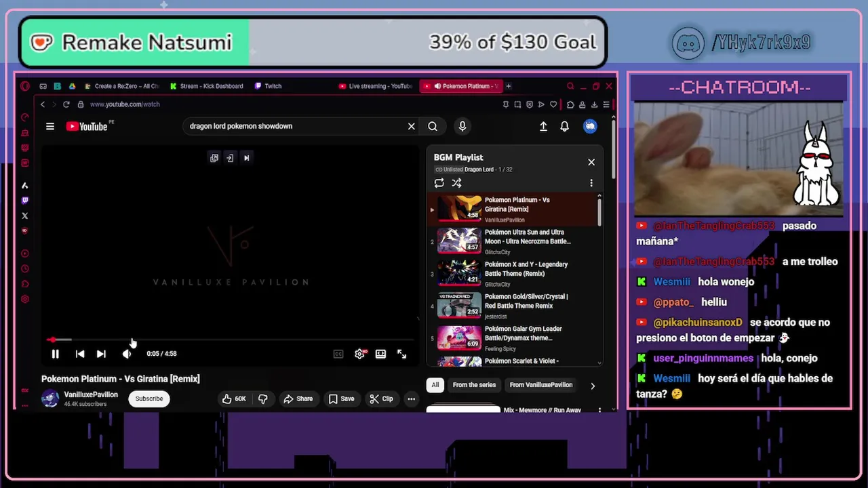The height and width of the screenshot is (488, 868).
Task: Open X Twitter in Opera sidebar
Action: click(25, 216)
